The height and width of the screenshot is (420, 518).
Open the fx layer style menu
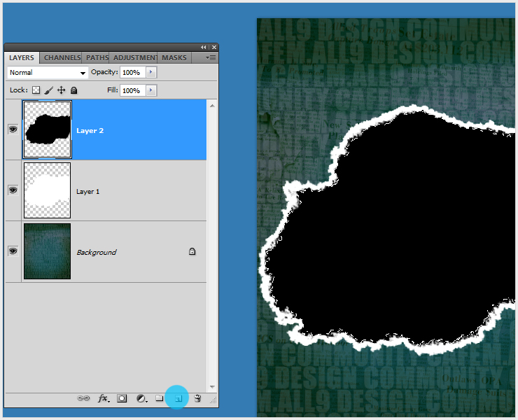(x=103, y=398)
